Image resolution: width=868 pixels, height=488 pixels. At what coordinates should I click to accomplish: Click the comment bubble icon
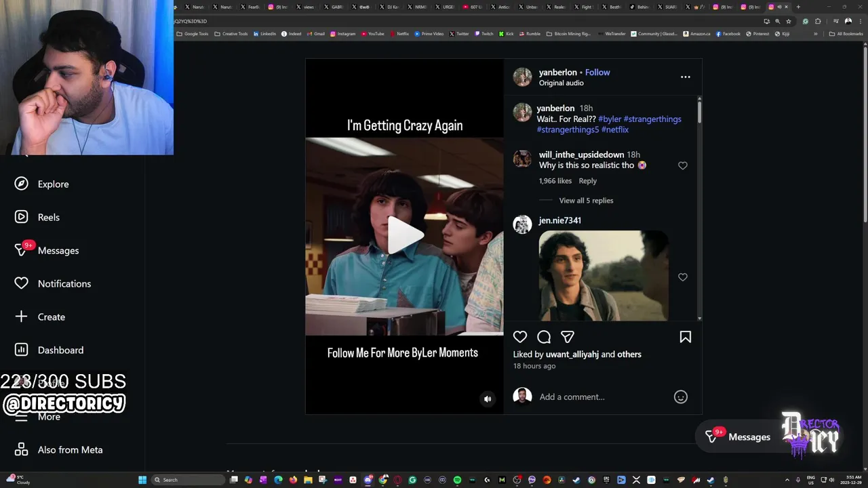tap(544, 337)
